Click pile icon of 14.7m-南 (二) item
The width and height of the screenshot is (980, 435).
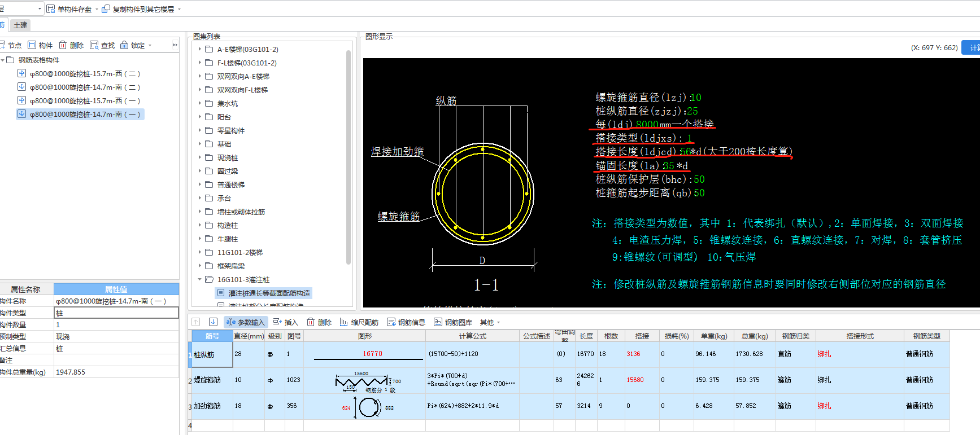[21, 87]
